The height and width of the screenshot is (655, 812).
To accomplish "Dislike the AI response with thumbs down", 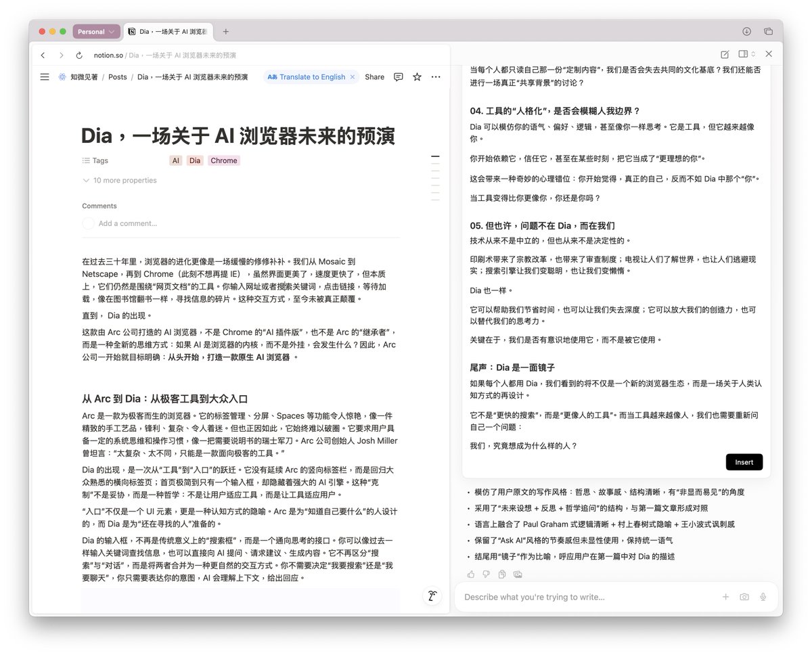I will 486,574.
